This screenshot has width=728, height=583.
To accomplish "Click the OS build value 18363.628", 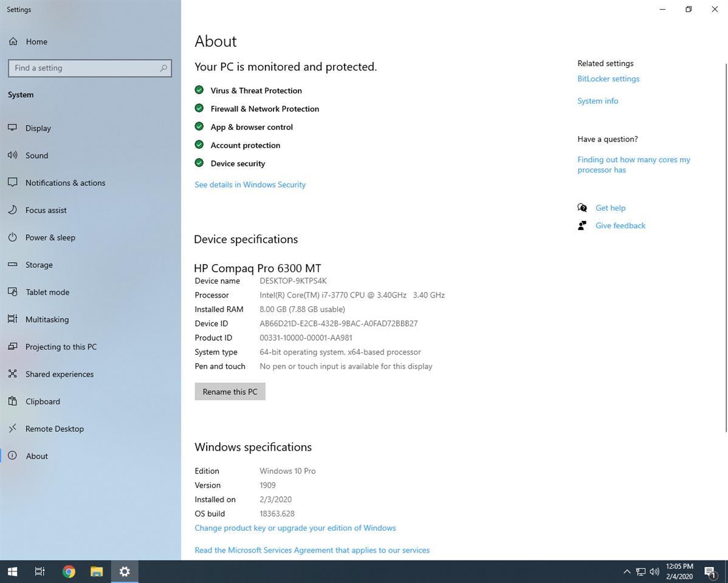I will click(277, 514).
